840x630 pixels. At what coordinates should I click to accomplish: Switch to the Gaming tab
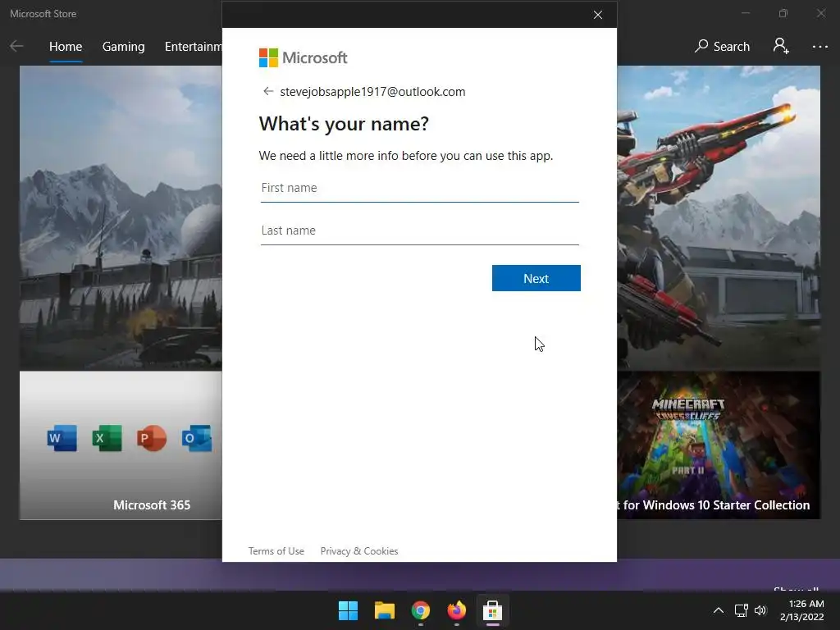(123, 47)
